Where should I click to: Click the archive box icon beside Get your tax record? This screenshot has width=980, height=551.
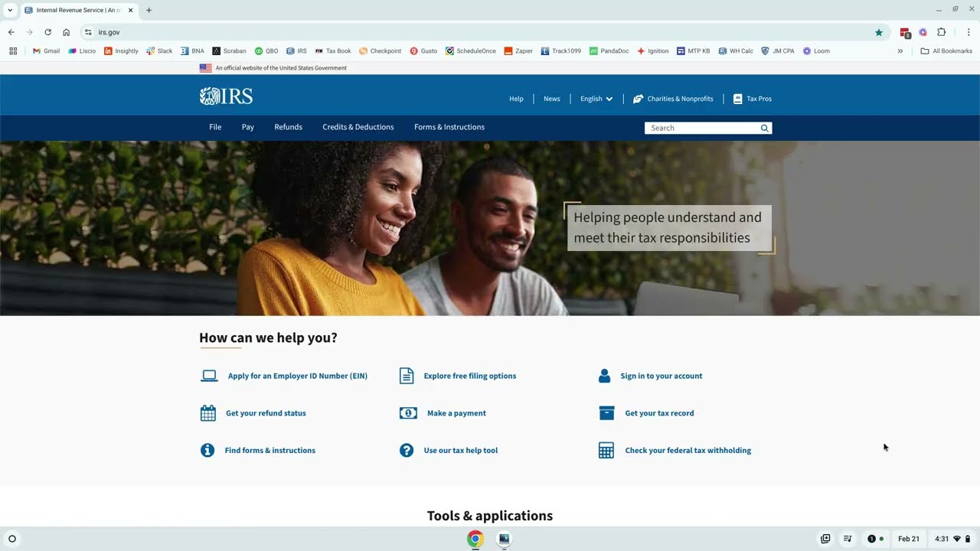606,413
